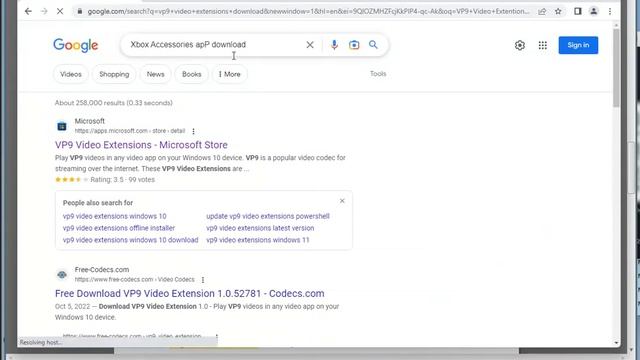
Task: Start voice search with the microphone icon
Action: (334, 45)
